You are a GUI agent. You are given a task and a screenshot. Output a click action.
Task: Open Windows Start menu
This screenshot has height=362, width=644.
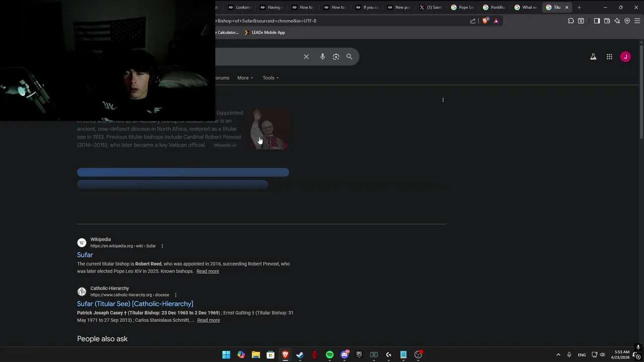coord(226,355)
